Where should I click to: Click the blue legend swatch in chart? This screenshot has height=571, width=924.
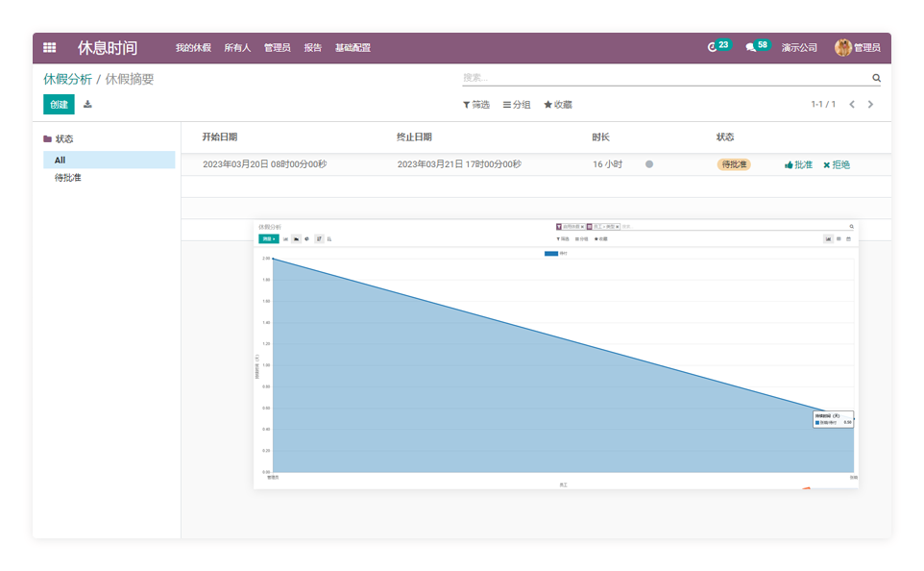click(x=550, y=254)
